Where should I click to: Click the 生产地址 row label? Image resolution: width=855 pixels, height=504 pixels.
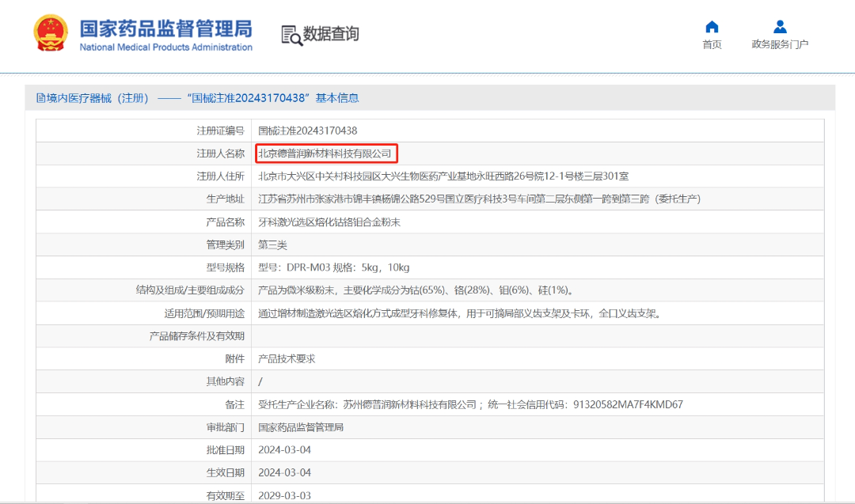pos(225,199)
